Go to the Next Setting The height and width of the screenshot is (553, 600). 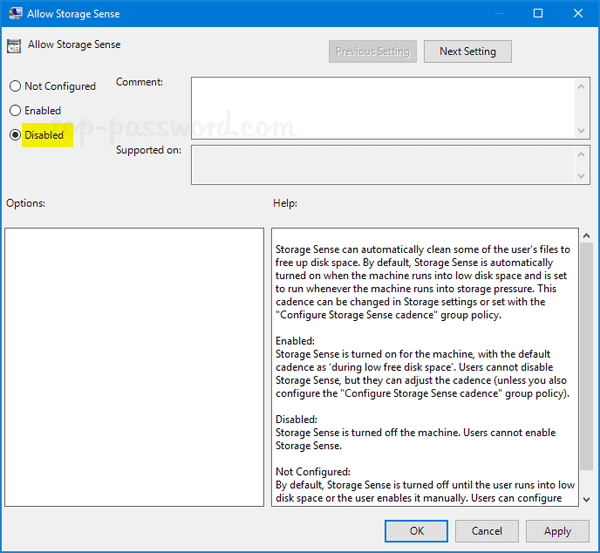pos(467,51)
